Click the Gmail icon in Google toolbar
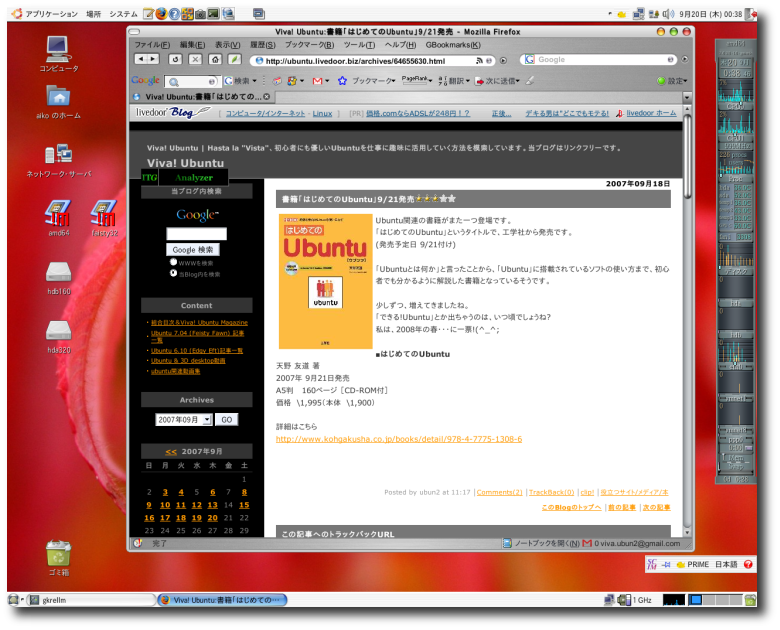 [x=317, y=81]
